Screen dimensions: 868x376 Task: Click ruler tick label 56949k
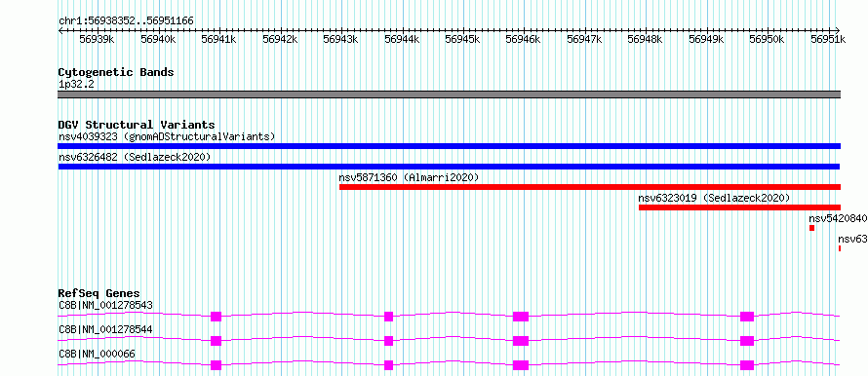click(x=706, y=39)
